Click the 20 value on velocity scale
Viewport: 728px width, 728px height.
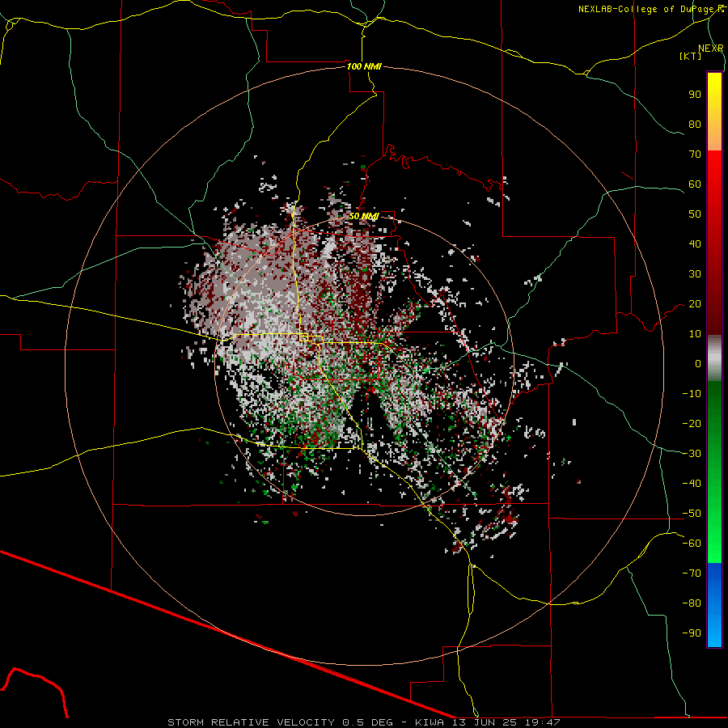(695, 303)
